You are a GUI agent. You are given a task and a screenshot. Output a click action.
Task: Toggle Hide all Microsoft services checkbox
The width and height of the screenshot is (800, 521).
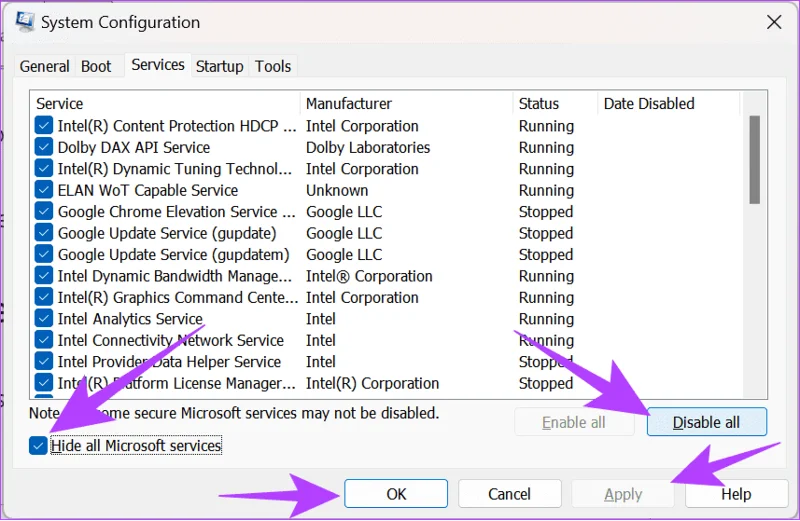38,445
